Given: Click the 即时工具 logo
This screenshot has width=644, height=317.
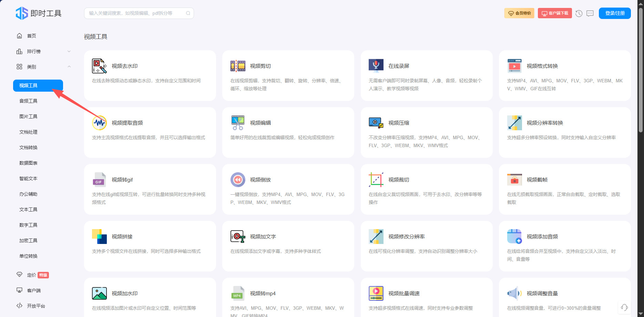Looking at the screenshot, I should (x=39, y=13).
